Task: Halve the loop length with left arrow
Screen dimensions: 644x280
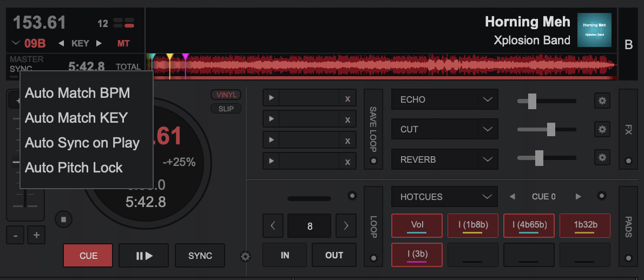Action: tap(273, 226)
